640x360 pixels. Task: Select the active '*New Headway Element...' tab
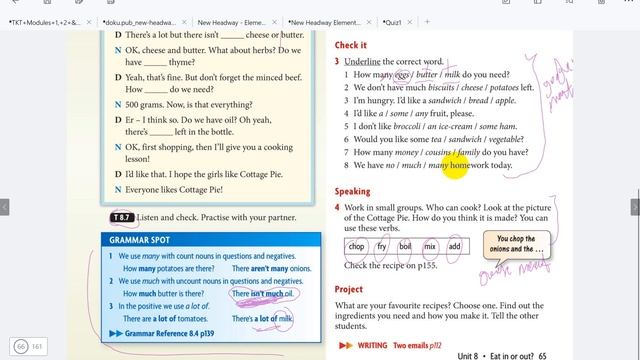[324, 22]
